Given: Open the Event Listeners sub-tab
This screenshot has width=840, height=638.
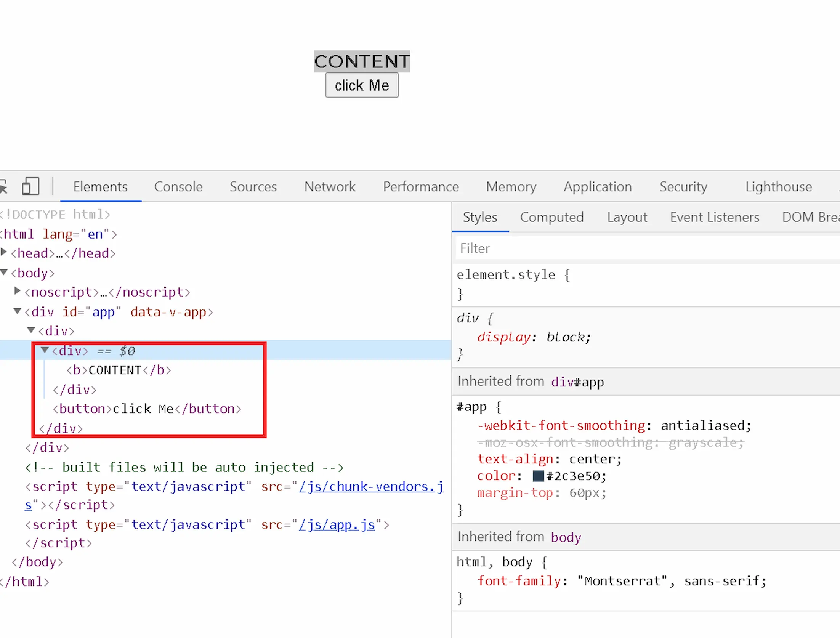Looking at the screenshot, I should tap(715, 217).
